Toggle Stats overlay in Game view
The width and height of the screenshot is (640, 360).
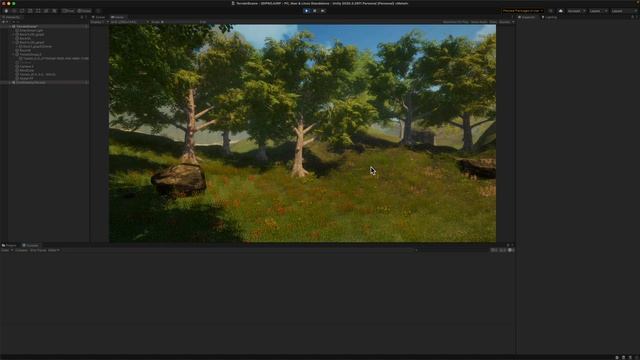coord(493,22)
